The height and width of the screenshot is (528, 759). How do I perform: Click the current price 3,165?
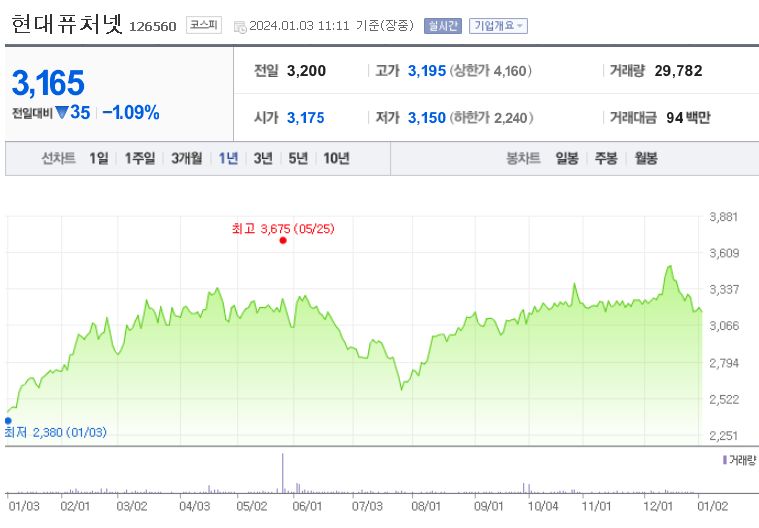tap(48, 83)
